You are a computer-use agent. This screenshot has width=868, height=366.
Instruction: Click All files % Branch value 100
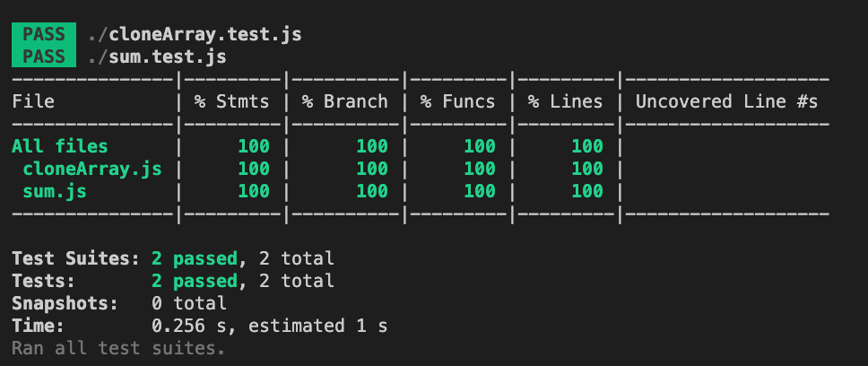click(x=372, y=146)
